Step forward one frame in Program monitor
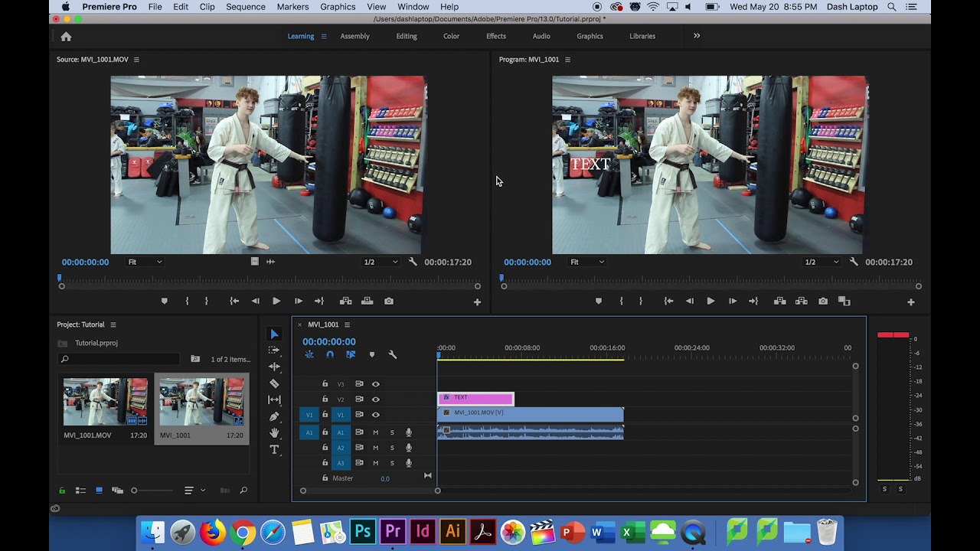This screenshot has height=551, width=980. point(733,302)
